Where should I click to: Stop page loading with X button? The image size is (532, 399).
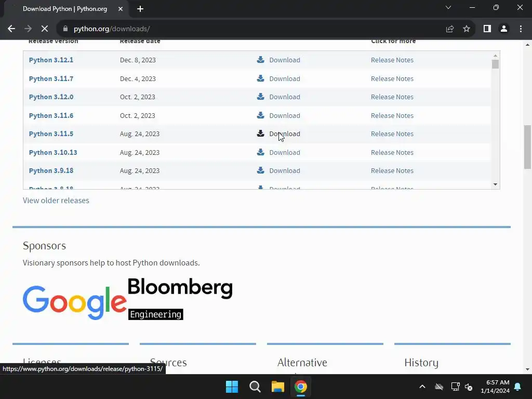coord(45,29)
